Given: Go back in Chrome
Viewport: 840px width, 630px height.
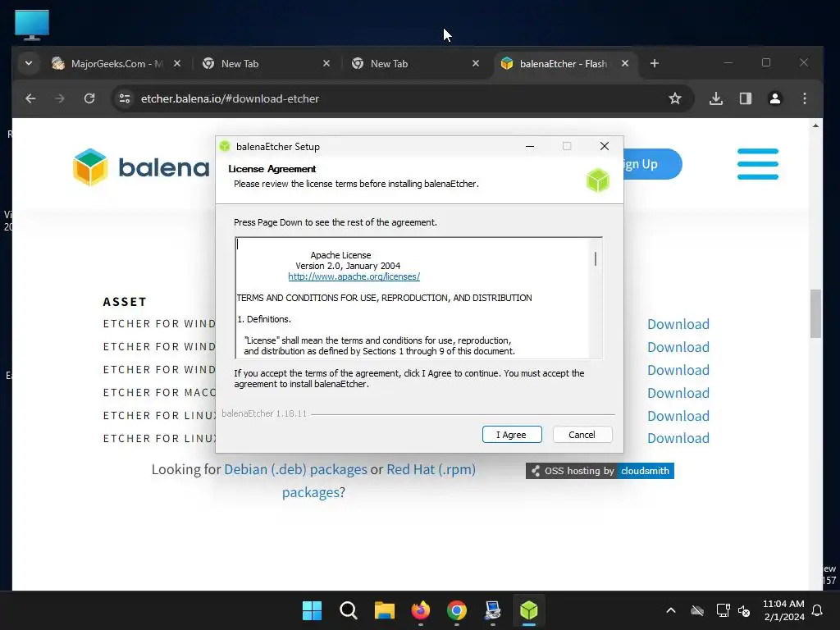Looking at the screenshot, I should point(30,98).
